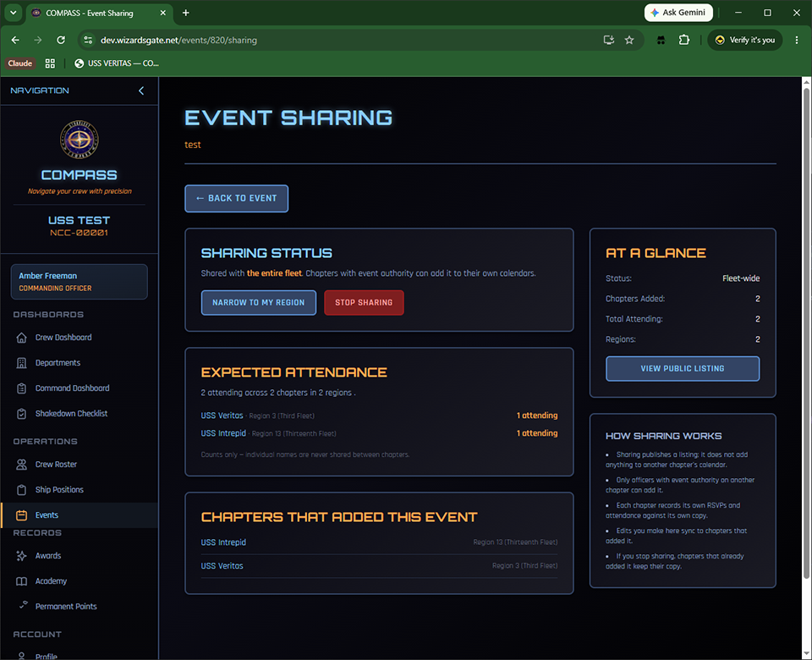Click the Back to Event button
The width and height of the screenshot is (812, 660).
click(237, 198)
